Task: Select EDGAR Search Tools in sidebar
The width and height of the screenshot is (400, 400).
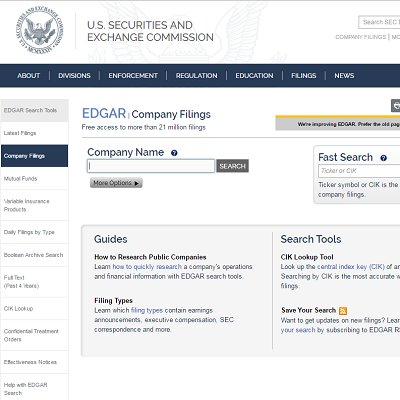Action: point(35,110)
